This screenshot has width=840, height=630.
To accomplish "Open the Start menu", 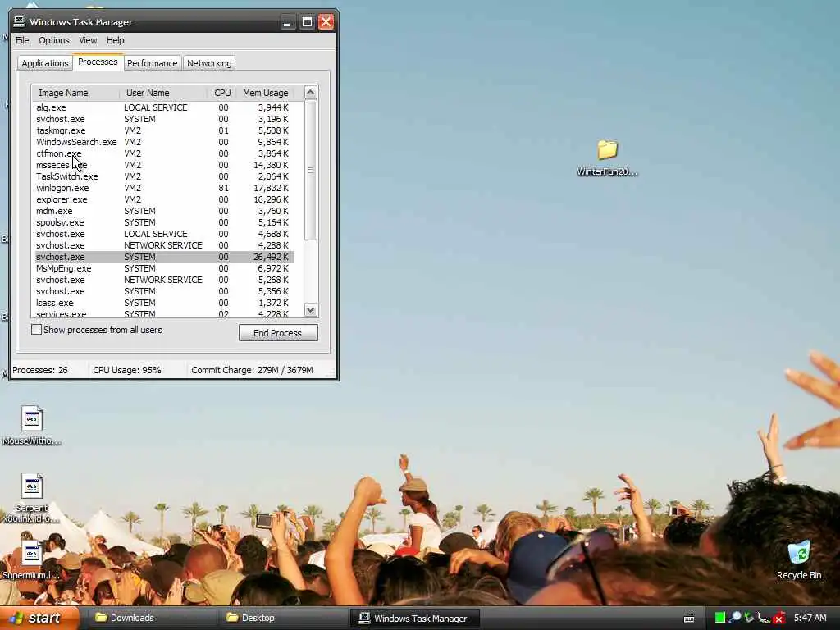I will pyautogui.click(x=39, y=618).
